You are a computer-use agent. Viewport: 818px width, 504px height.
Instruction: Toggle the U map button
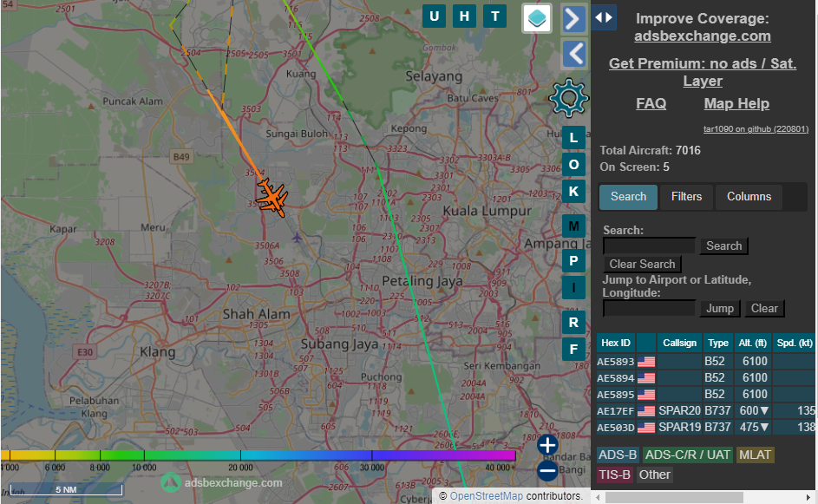(434, 16)
